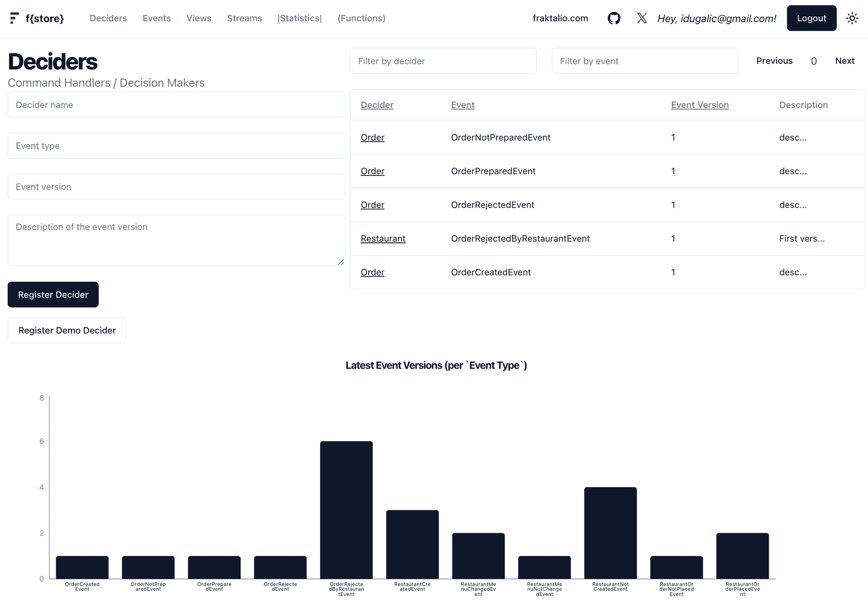The height and width of the screenshot is (602, 868).
Task: Click the Description column header
Action: pyautogui.click(x=803, y=105)
